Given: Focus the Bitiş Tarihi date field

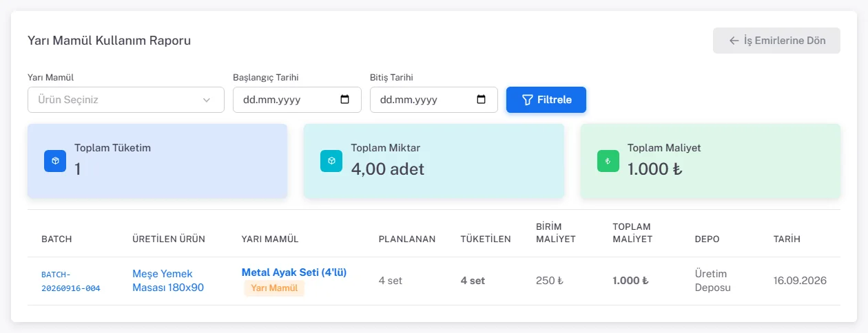Looking at the screenshot, I should pos(434,100).
